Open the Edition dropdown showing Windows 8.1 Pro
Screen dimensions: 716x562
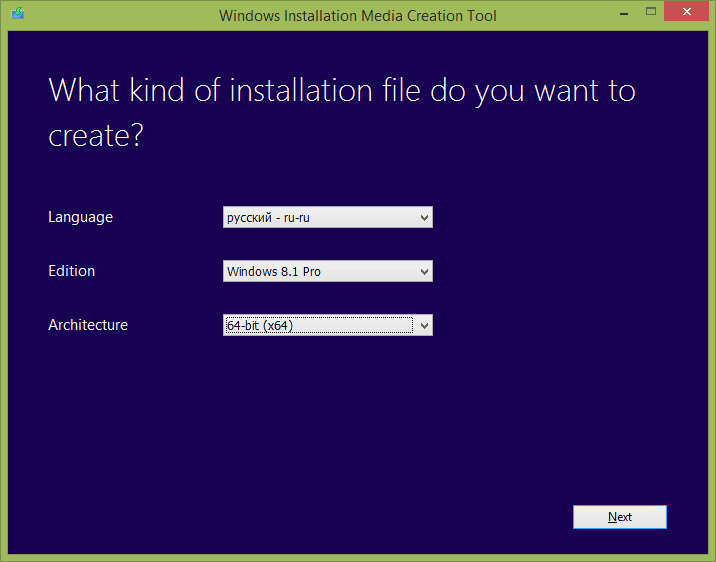(x=327, y=271)
